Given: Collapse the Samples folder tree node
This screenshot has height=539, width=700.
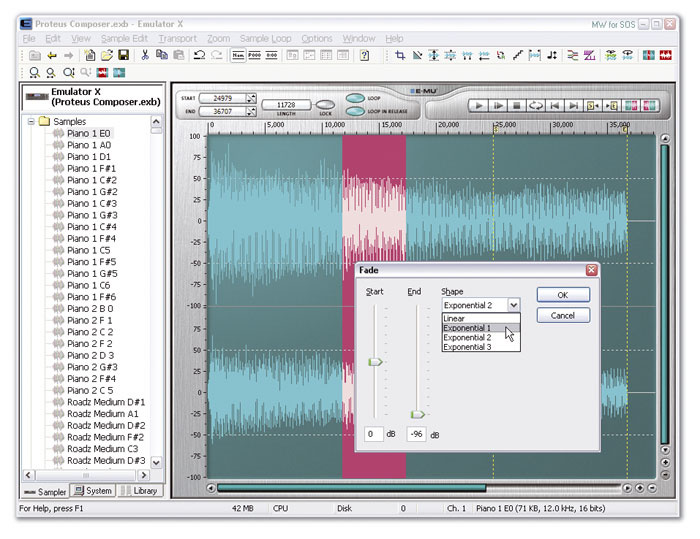Looking at the screenshot, I should (x=32, y=122).
